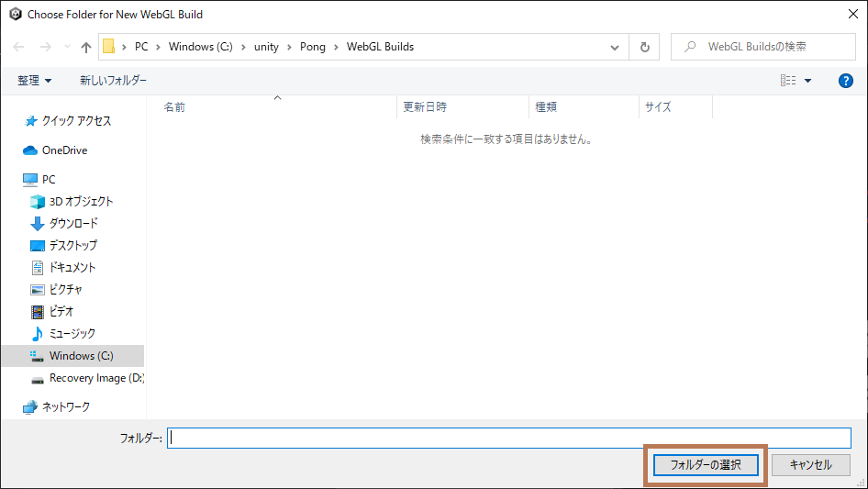
Task: Open the help icon
Action: pyautogui.click(x=845, y=81)
